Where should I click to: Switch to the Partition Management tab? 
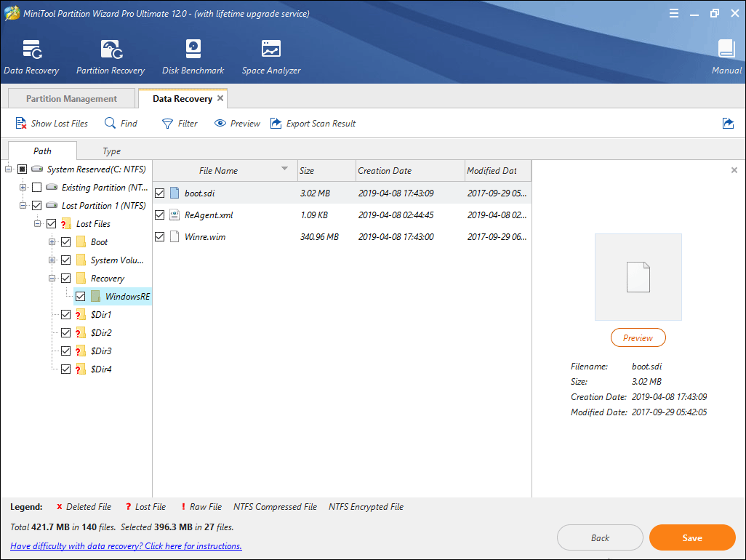pyautogui.click(x=71, y=99)
